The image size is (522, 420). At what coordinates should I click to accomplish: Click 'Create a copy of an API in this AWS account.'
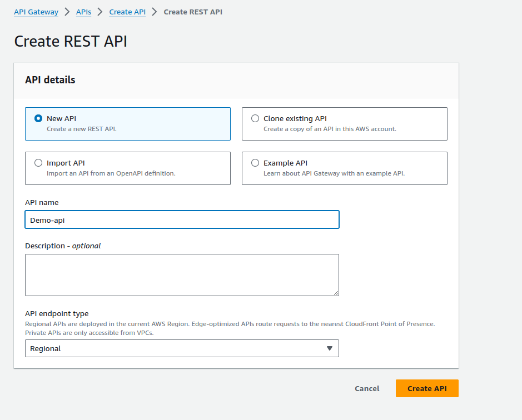330,129
